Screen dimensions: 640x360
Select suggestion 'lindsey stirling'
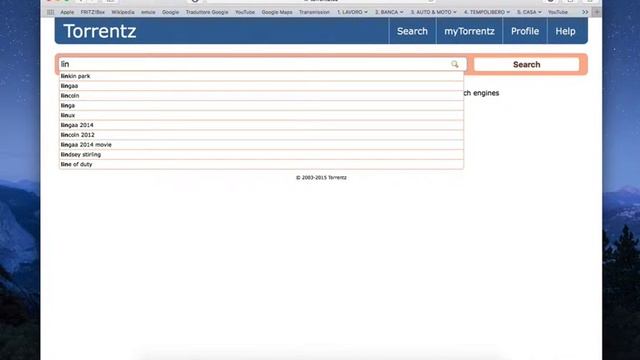(261, 154)
